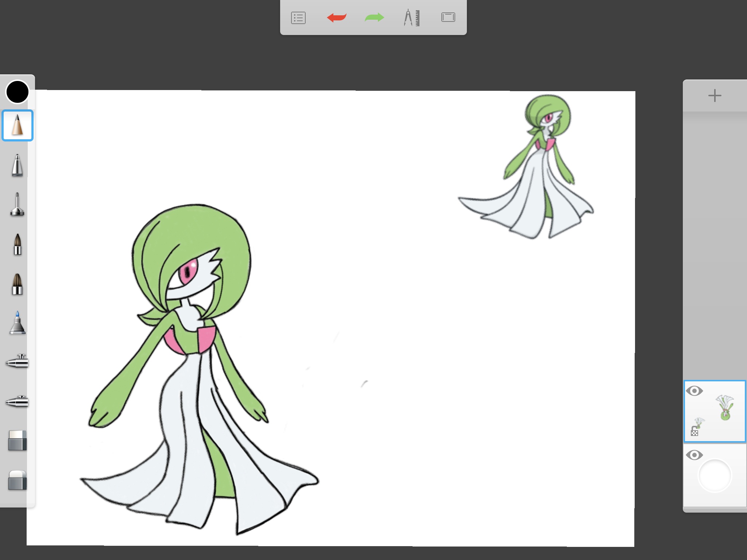
Task: Open the compass and ruler tools
Action: pyautogui.click(x=412, y=18)
